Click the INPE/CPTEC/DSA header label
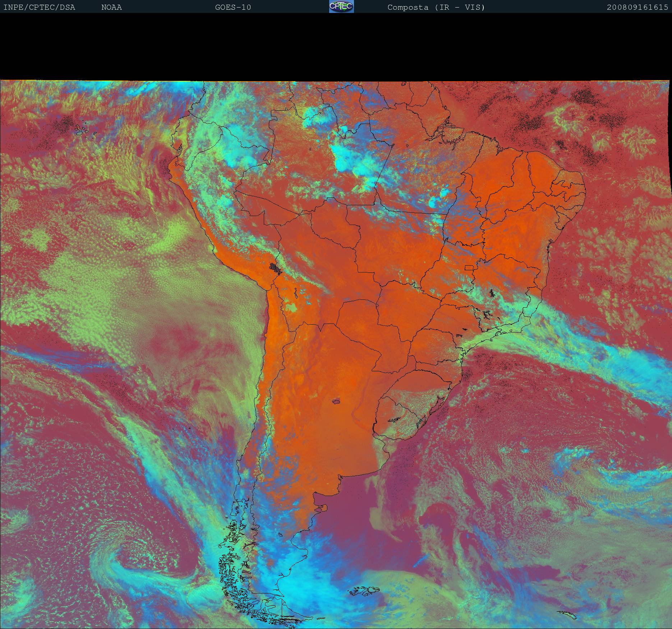This screenshot has width=672, height=629. [x=39, y=7]
